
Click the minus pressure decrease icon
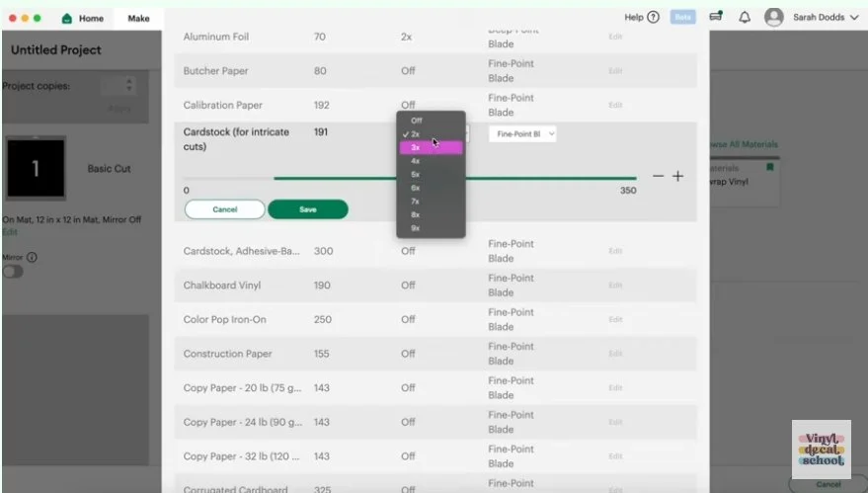658,176
